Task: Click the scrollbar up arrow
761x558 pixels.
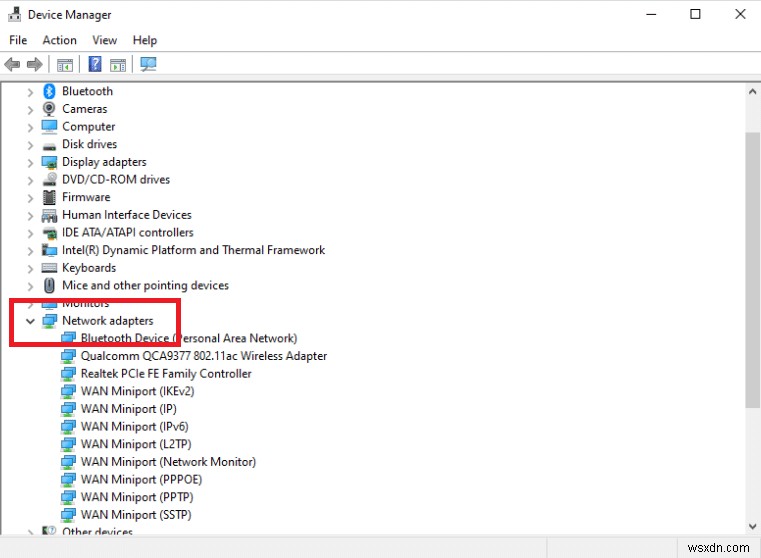Action: [752, 91]
